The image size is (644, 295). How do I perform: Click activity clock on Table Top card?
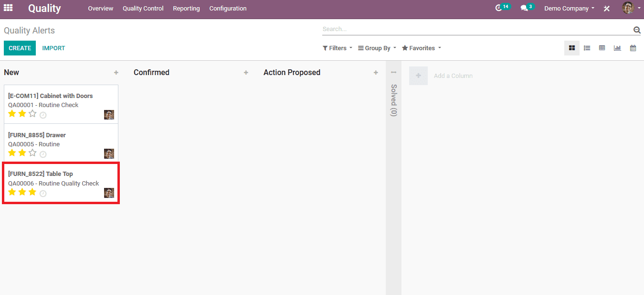pos(43,194)
